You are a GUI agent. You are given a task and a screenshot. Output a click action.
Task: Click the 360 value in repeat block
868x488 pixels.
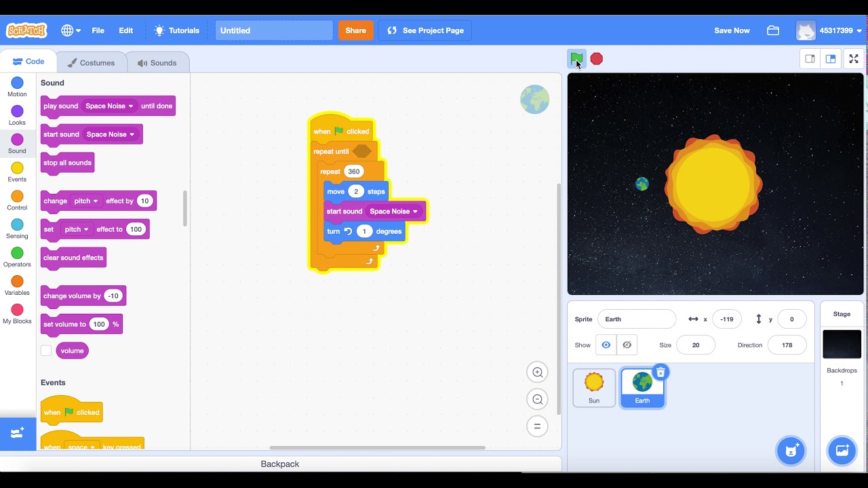[354, 171]
